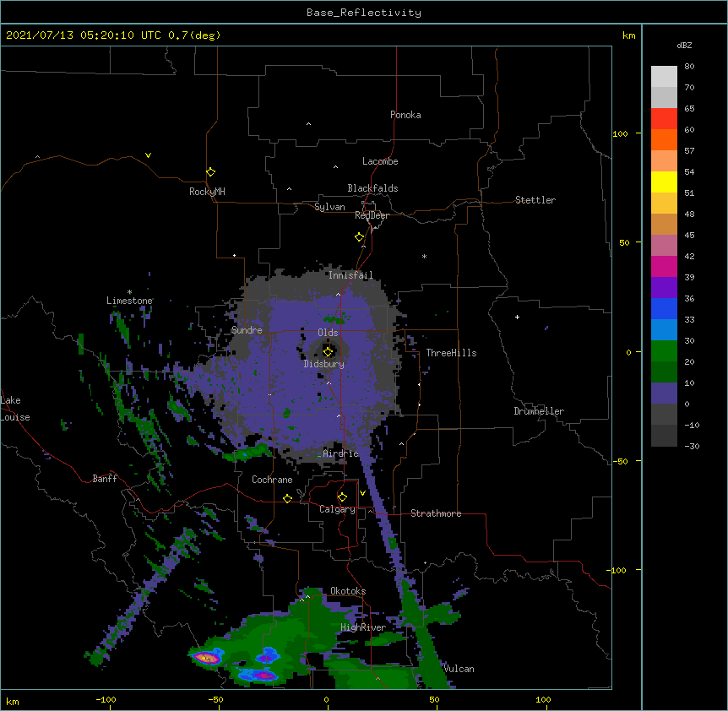Viewport: 728px width, 711px height.
Task: Click the Sundre label
Action: [x=247, y=330]
